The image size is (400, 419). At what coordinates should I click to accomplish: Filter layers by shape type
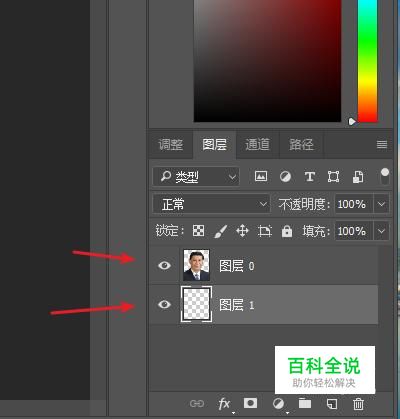pyautogui.click(x=333, y=176)
